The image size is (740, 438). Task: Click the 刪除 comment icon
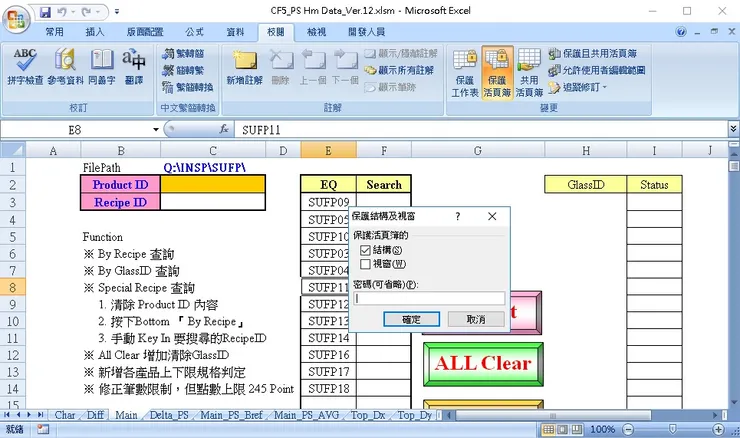pos(280,67)
